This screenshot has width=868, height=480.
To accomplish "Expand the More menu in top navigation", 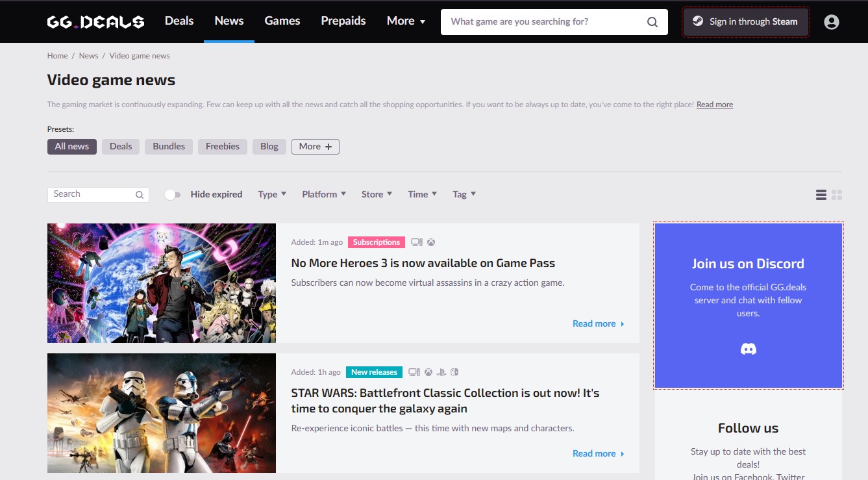I will pos(406,21).
